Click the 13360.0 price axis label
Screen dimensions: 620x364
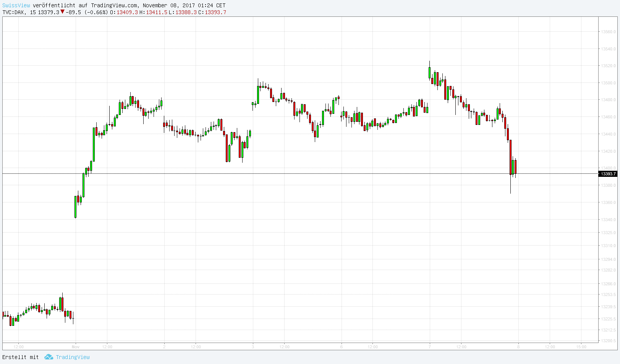point(608,202)
